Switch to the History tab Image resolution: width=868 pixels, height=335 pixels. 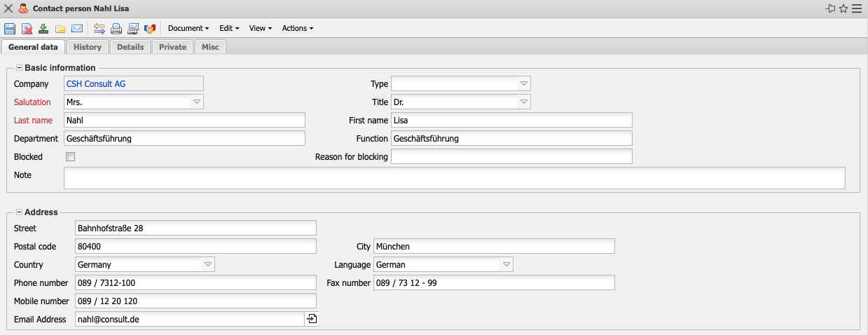click(88, 47)
